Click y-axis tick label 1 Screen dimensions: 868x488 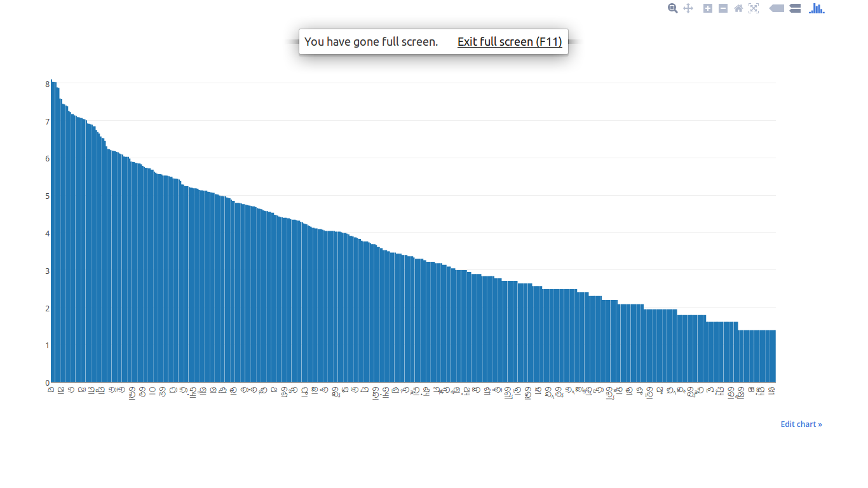tap(47, 345)
